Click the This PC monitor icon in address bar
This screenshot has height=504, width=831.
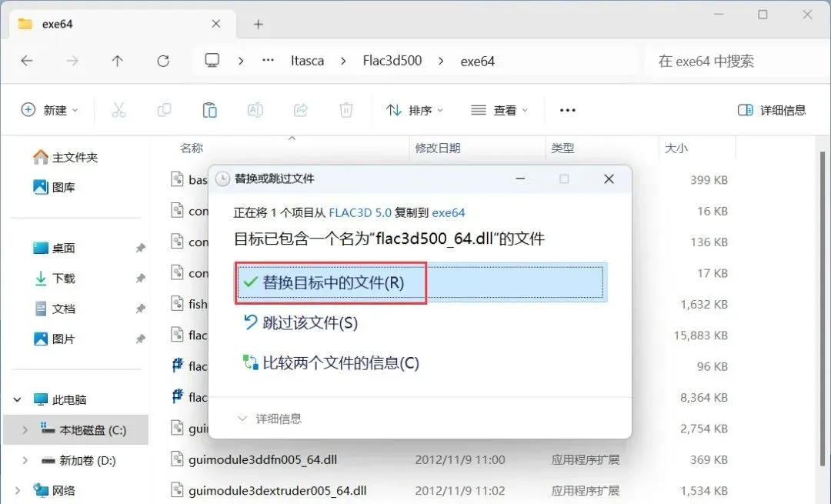tap(212, 61)
